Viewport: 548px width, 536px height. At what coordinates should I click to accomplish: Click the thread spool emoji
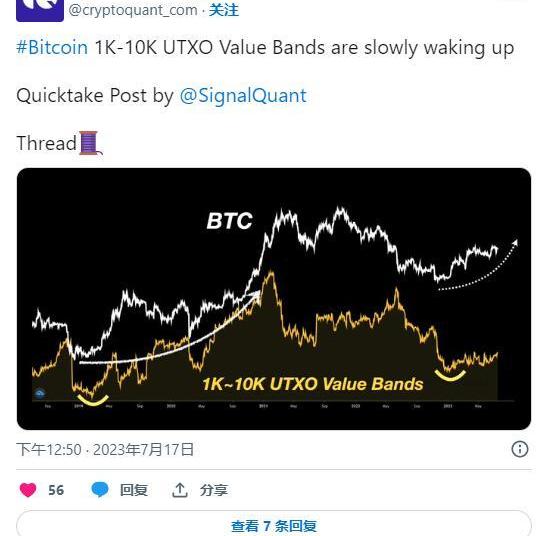click(x=90, y=143)
